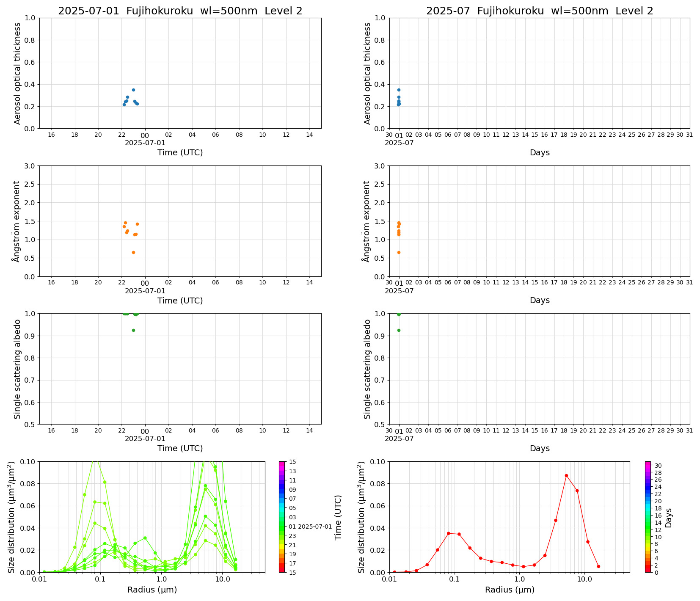Viewport: 700px width, 601px height.
Task: Click tick label "3.0" on daily Ångström y-axis
Action: [30, 166]
